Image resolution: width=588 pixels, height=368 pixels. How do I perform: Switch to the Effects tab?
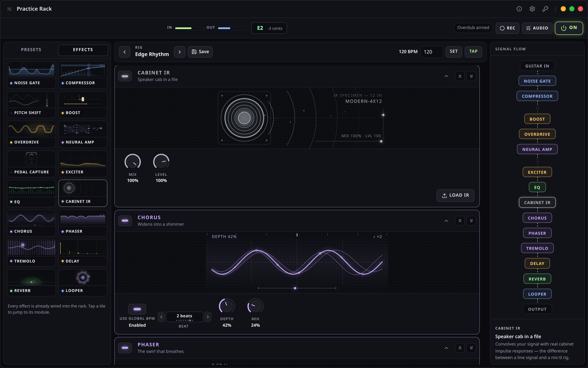[83, 50]
